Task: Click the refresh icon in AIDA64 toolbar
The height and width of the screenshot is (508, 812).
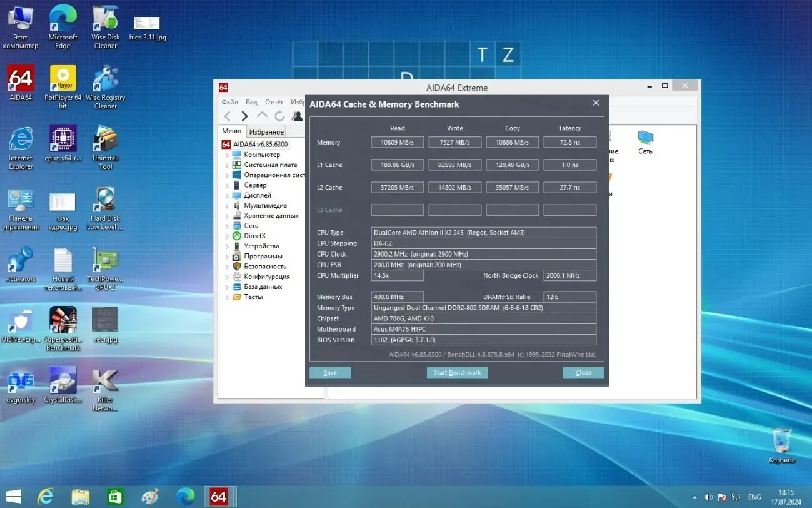Action: click(279, 116)
